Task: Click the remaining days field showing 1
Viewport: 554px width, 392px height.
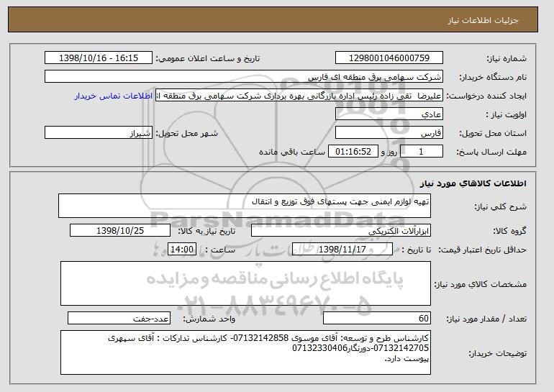Action: coord(421,152)
